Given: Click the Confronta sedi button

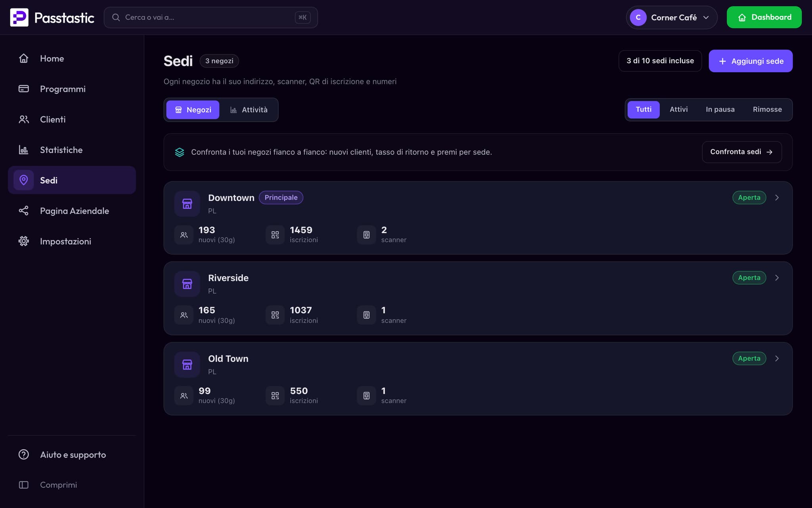Looking at the screenshot, I should 742,152.
